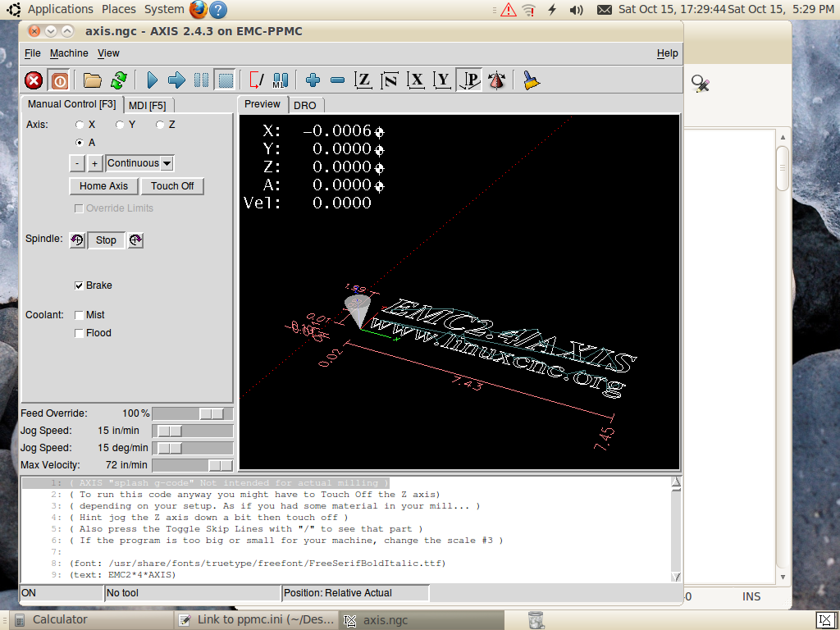Switch to X side view
Viewport: 840px width, 630px height.
416,81
